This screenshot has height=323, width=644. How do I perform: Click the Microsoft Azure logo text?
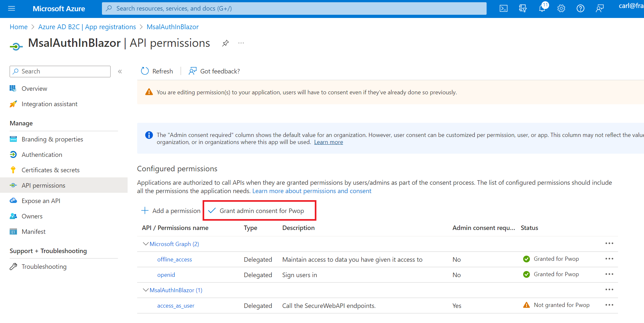59,9
